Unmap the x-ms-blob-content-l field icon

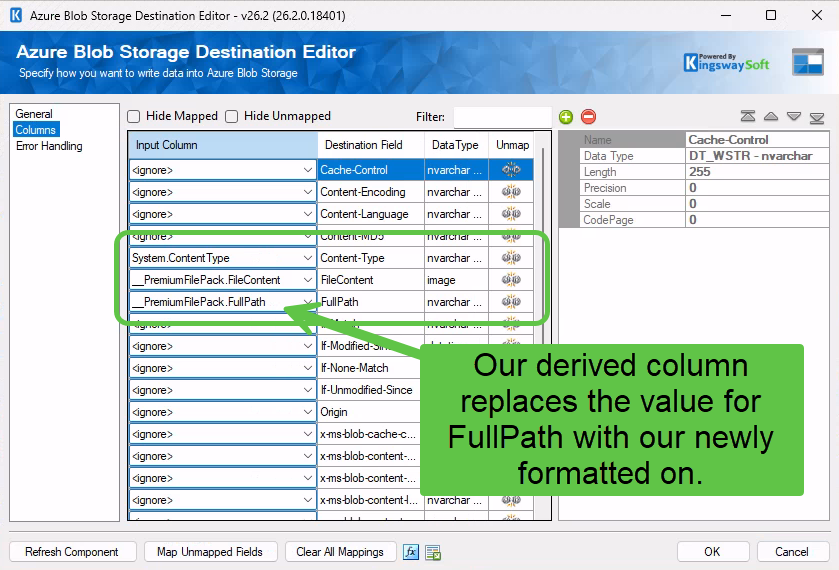tap(511, 500)
